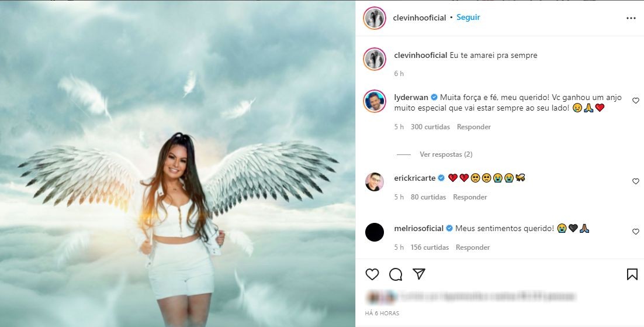
Task: Click the Seguir follow button
Action: tap(468, 18)
